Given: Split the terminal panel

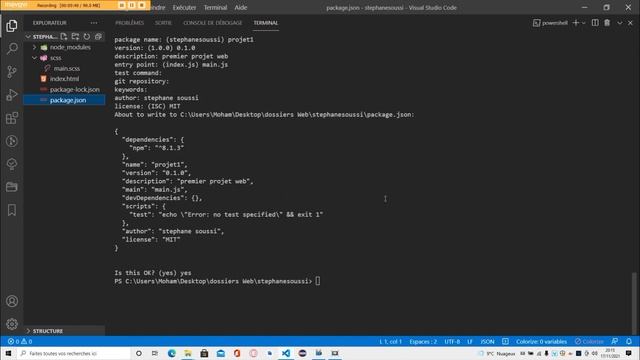Looking at the screenshot, I should click(x=595, y=23).
